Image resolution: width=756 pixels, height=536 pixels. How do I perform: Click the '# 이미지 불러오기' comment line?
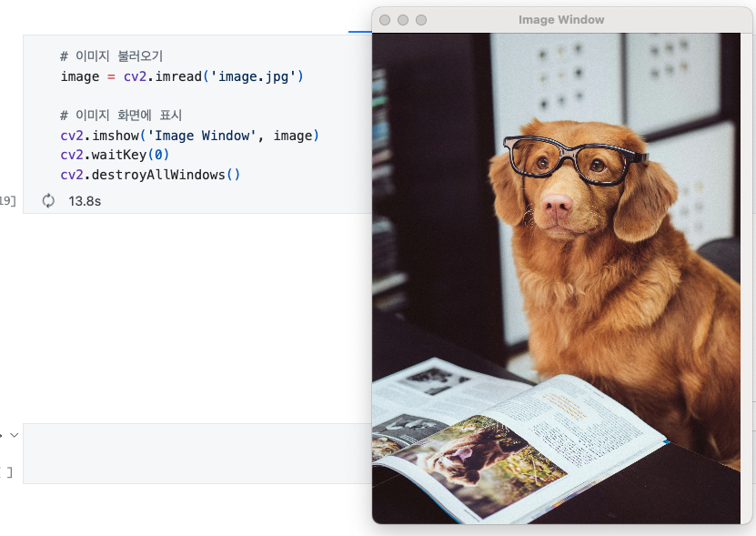111,56
